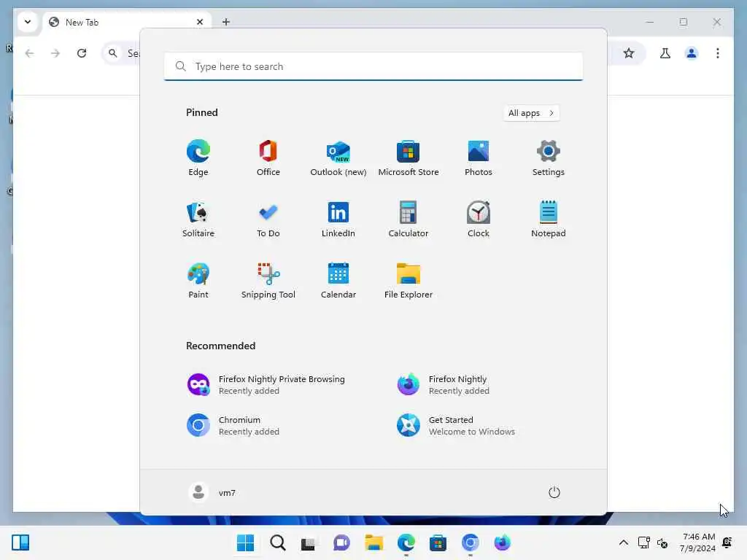
Task: Open the LinkedIn pinned app
Action: (338, 219)
